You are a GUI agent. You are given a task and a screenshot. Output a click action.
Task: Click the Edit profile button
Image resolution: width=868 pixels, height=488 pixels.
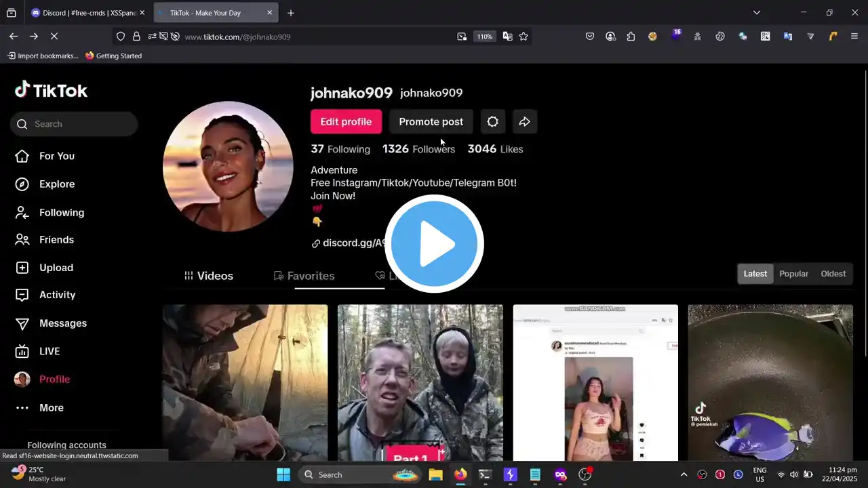point(346,122)
